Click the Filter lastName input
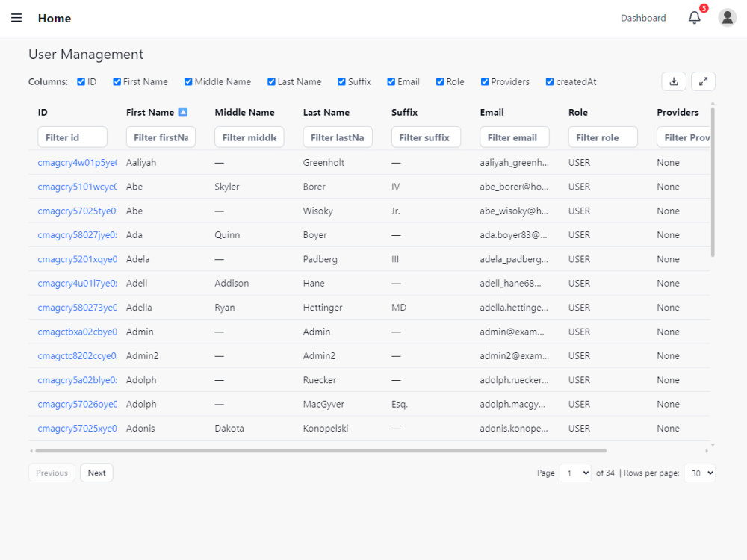Image resolution: width=747 pixels, height=560 pixels. coord(338,137)
